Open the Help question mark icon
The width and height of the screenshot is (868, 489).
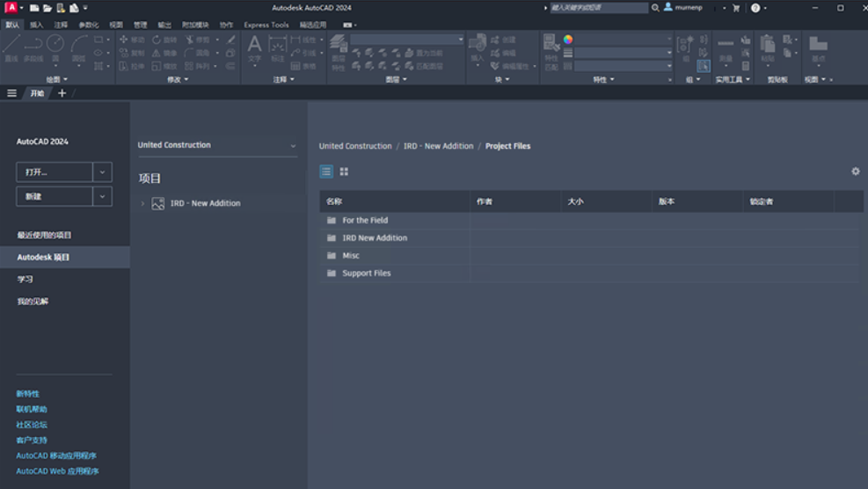[x=755, y=8]
